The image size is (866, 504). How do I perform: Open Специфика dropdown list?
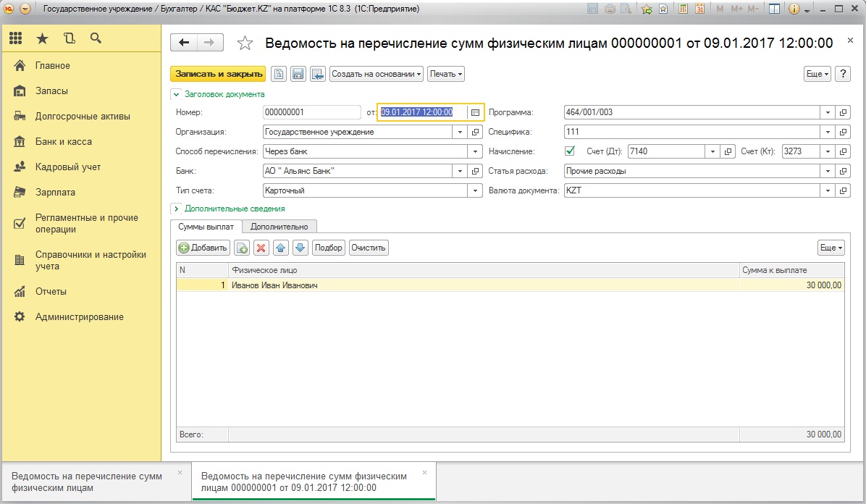(828, 132)
